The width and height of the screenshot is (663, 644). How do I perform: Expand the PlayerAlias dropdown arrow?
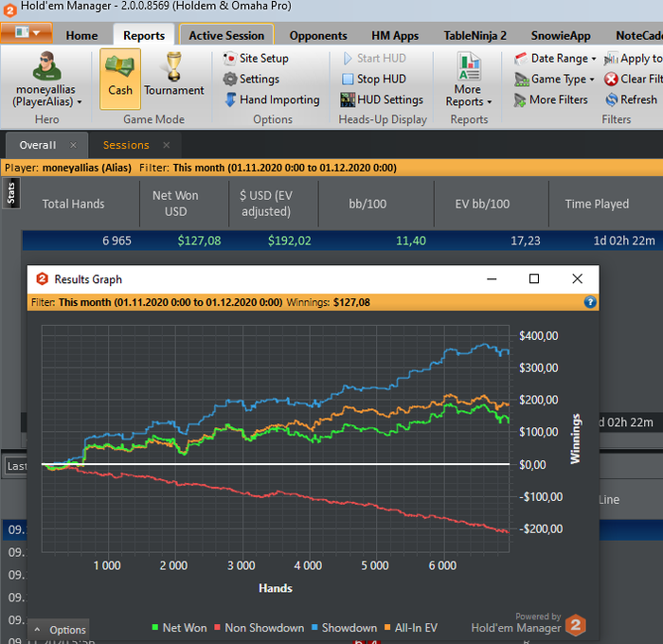click(80, 102)
